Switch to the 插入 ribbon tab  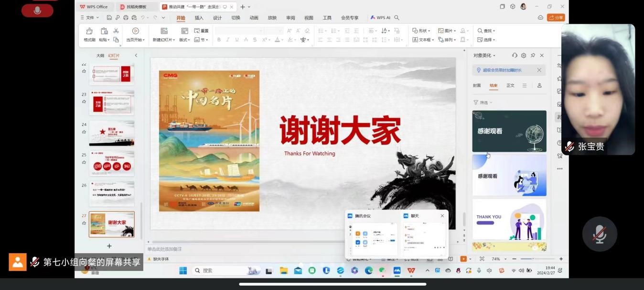[x=199, y=18]
